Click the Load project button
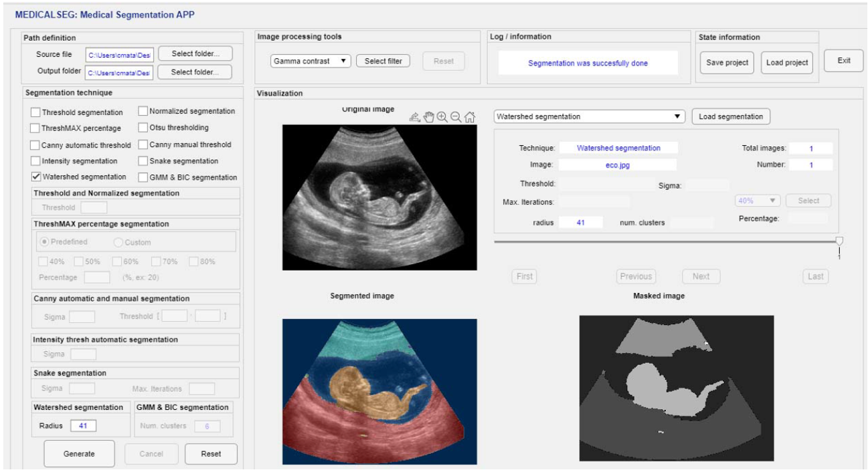The image size is (868, 472). (787, 63)
